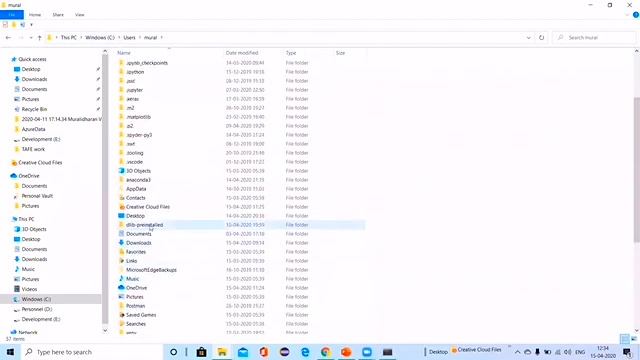Click the Desktop folder icon in file list
The width and height of the screenshot is (640, 360).
click(121, 216)
